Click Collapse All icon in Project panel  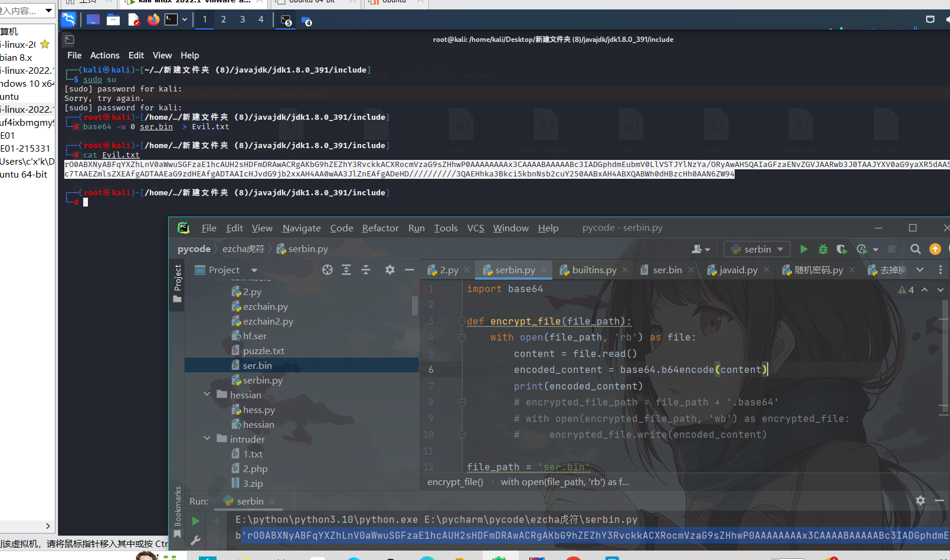coord(366,270)
